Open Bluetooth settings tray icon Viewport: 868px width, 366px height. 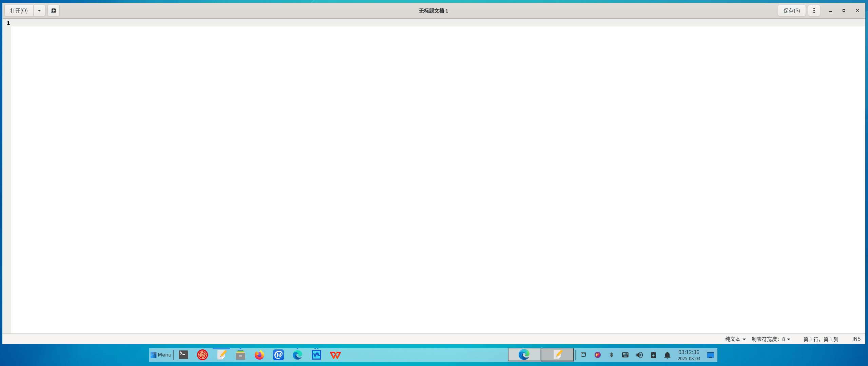tap(612, 355)
